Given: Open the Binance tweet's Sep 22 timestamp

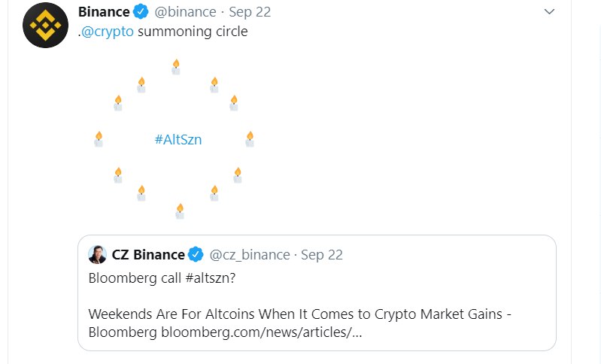Looking at the screenshot, I should [x=250, y=12].
